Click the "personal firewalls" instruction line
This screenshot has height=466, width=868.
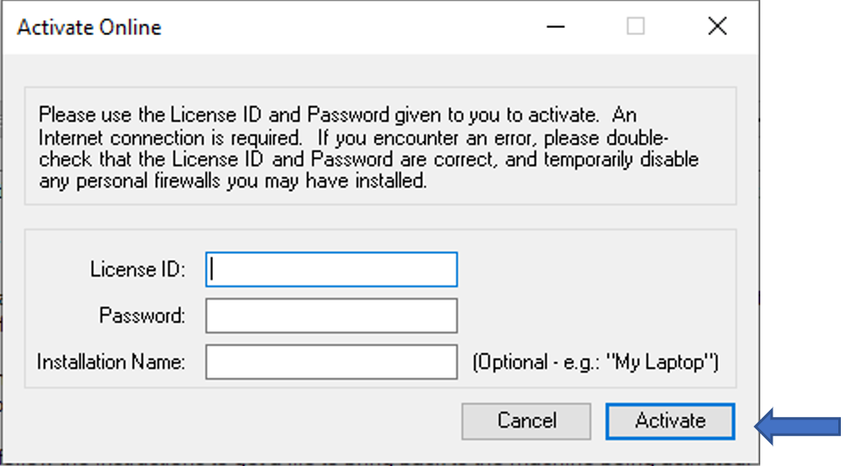(x=232, y=183)
